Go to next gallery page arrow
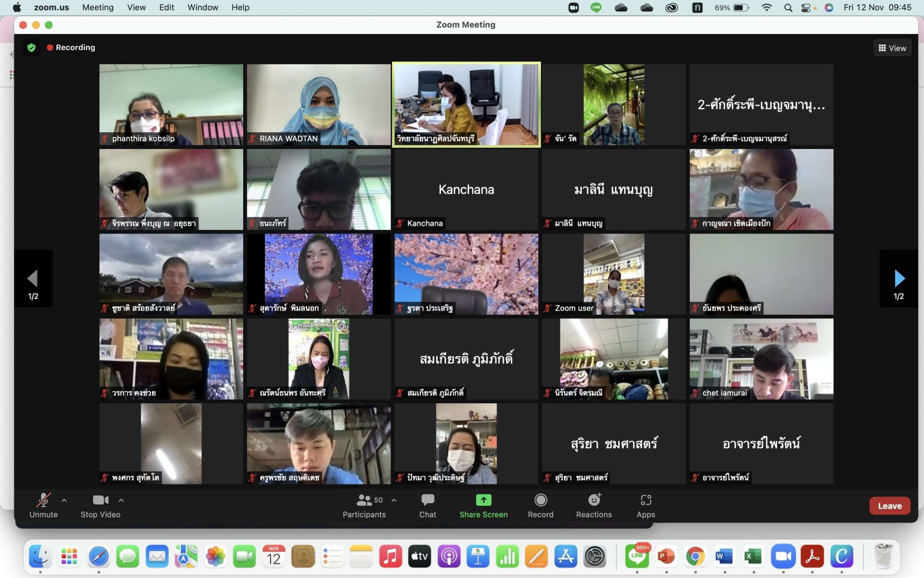924x578 pixels. point(899,279)
